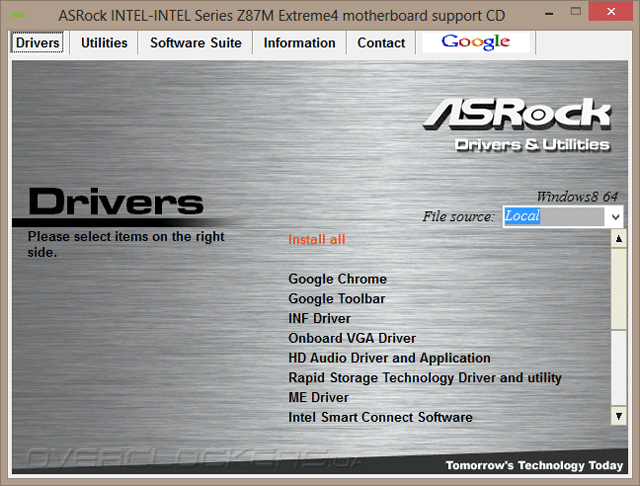
Task: Select HD Audio Driver and Application
Action: [389, 358]
